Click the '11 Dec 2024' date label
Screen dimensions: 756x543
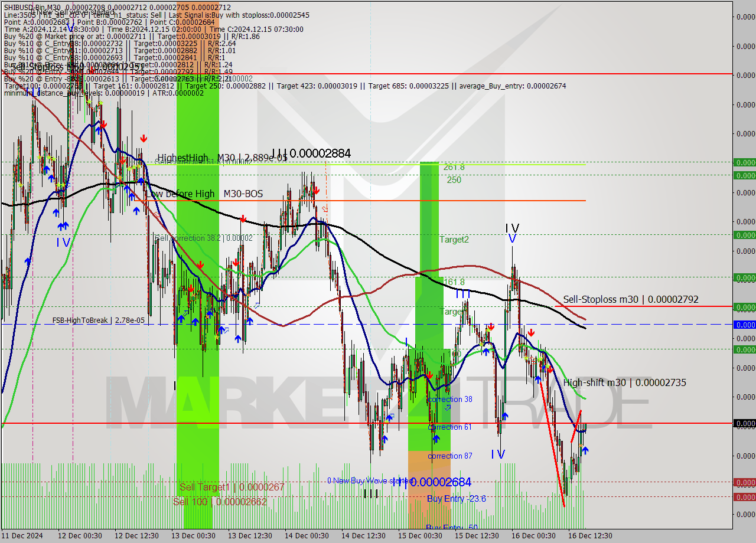pyautogui.click(x=22, y=535)
